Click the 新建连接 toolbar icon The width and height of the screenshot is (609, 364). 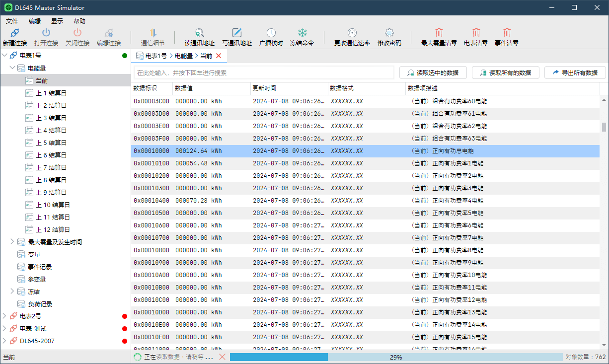[15, 33]
